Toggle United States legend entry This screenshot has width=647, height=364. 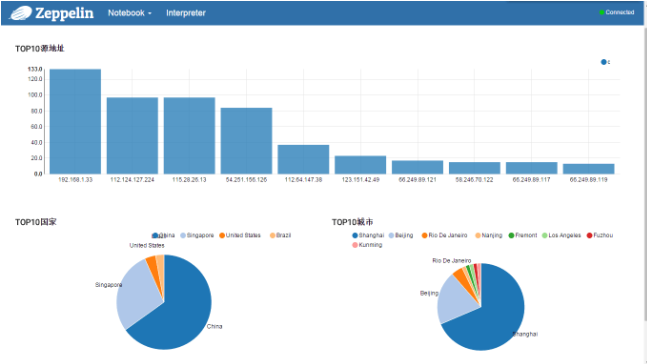(240, 235)
